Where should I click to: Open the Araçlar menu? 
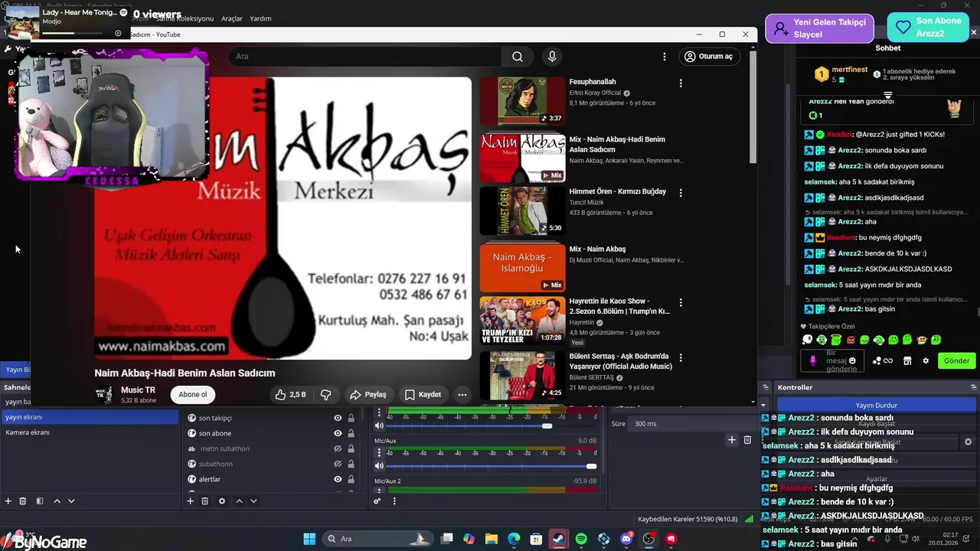tap(232, 18)
